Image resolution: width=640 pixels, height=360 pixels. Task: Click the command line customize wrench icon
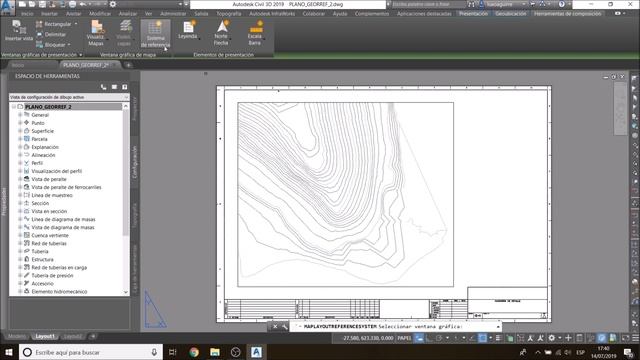point(284,327)
